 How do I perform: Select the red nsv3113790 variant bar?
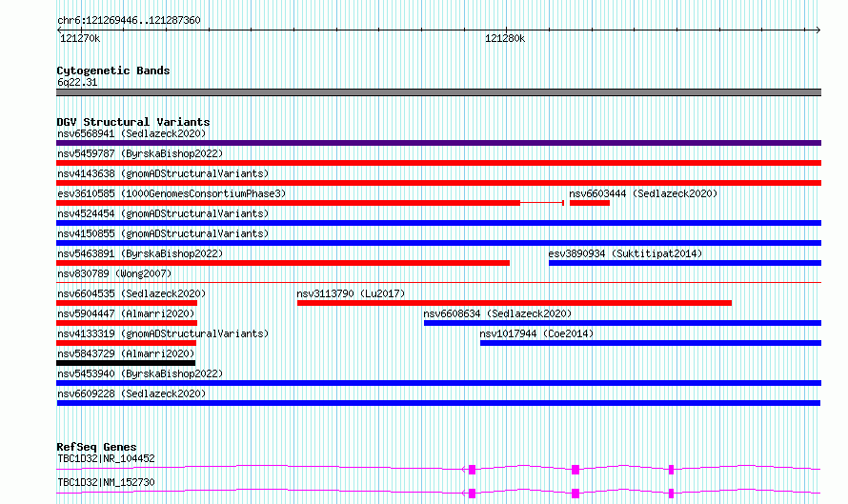point(515,303)
